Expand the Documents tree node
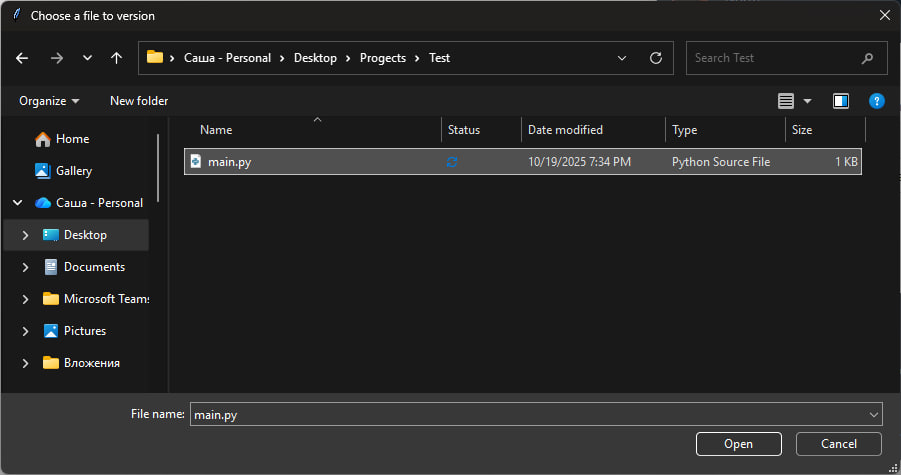Screen dimensions: 901x475 (x=25, y=267)
